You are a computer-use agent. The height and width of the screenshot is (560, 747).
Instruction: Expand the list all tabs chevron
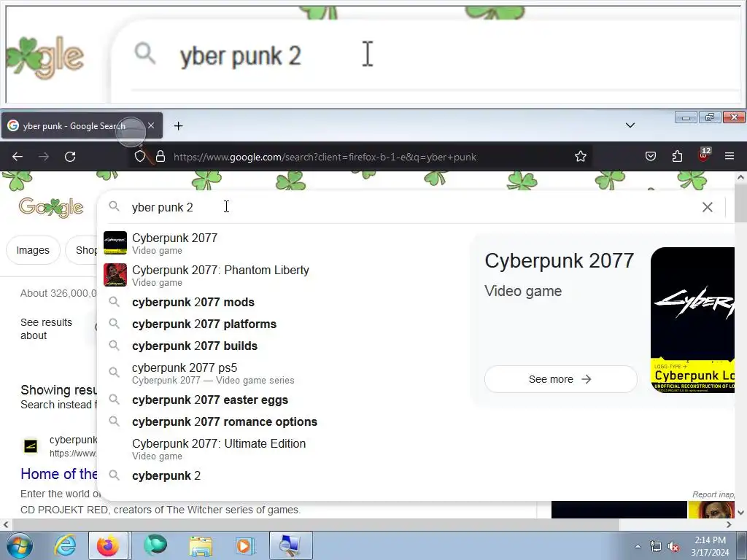pyautogui.click(x=630, y=125)
